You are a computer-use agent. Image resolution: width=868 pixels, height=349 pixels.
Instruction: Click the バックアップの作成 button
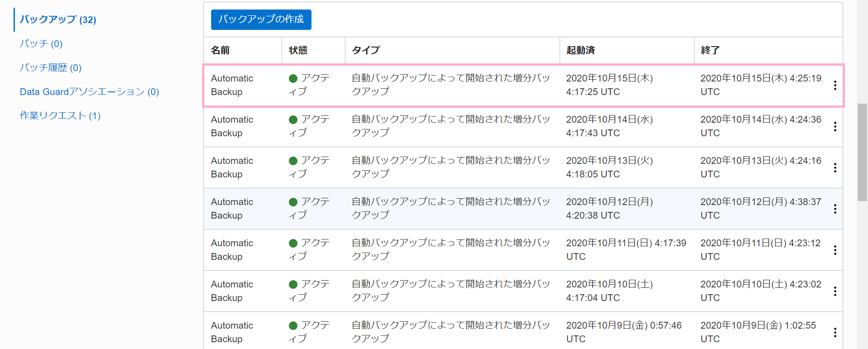click(261, 19)
